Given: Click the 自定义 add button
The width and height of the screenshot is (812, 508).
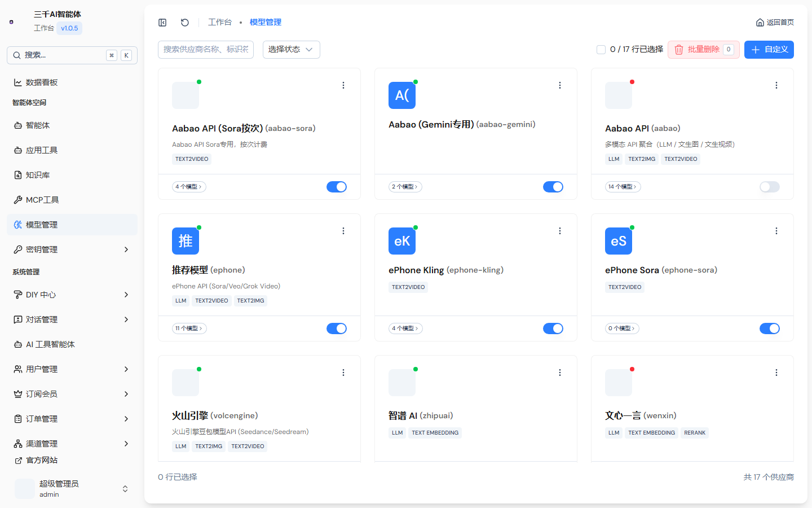Looking at the screenshot, I should tap(769, 50).
